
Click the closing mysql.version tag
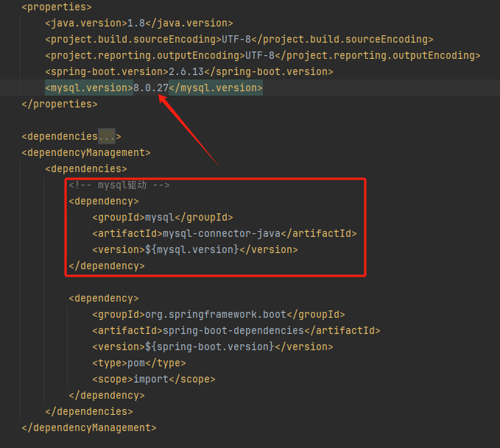coord(216,88)
